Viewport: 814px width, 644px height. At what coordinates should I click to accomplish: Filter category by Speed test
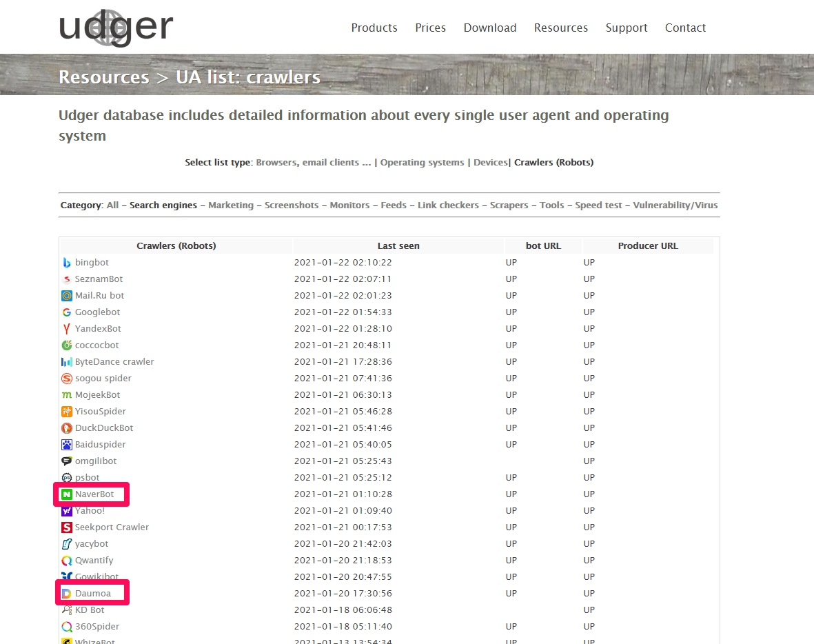tap(598, 205)
